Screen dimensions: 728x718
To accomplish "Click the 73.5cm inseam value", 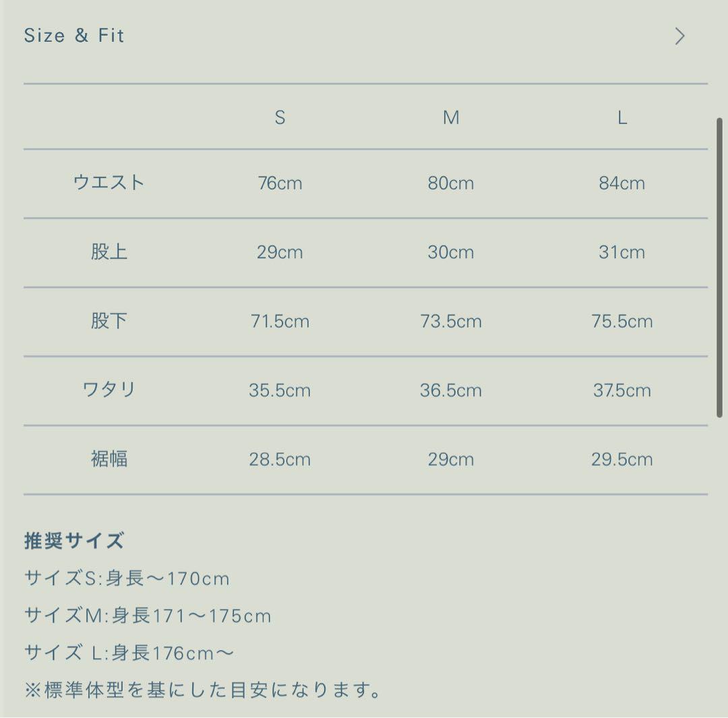I will (451, 322).
